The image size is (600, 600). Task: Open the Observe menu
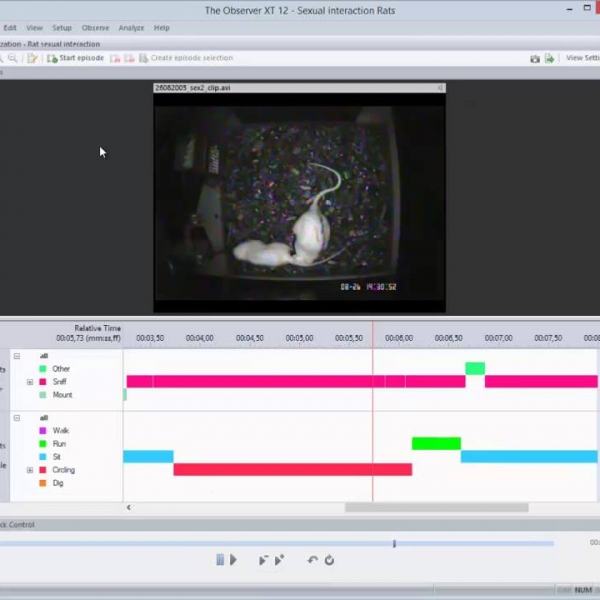(x=95, y=28)
